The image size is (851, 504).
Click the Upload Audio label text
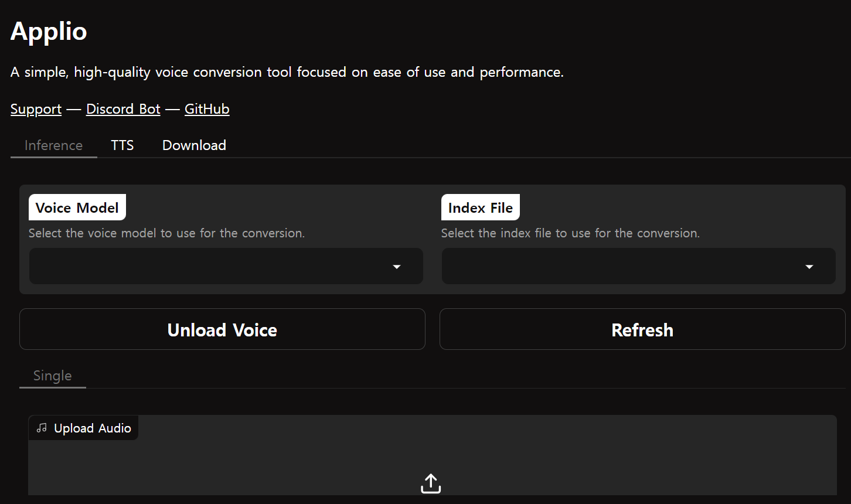tap(93, 428)
